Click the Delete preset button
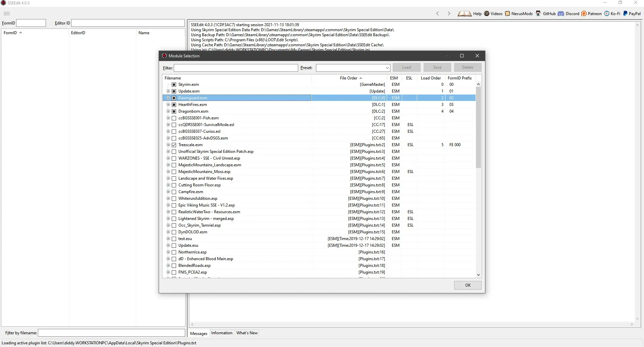644x347 pixels. [x=468, y=67]
